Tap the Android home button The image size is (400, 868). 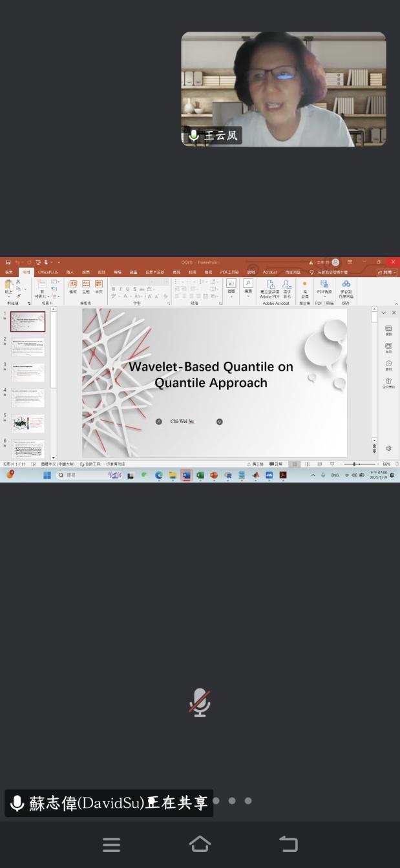pos(200,843)
